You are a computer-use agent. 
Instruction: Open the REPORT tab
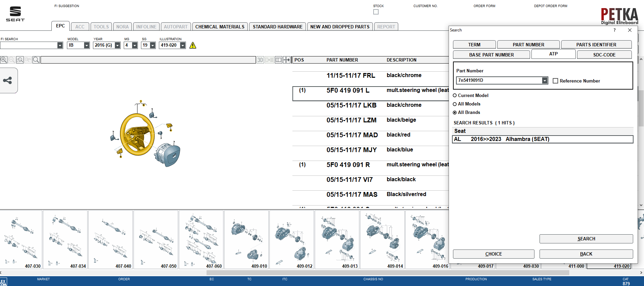coord(386,27)
